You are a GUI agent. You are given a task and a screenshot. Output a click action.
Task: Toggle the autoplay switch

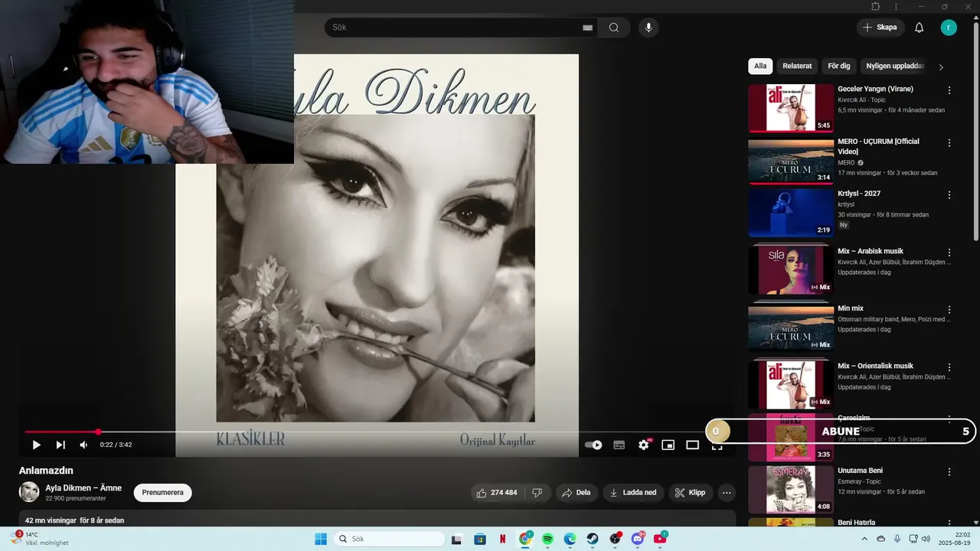(593, 445)
